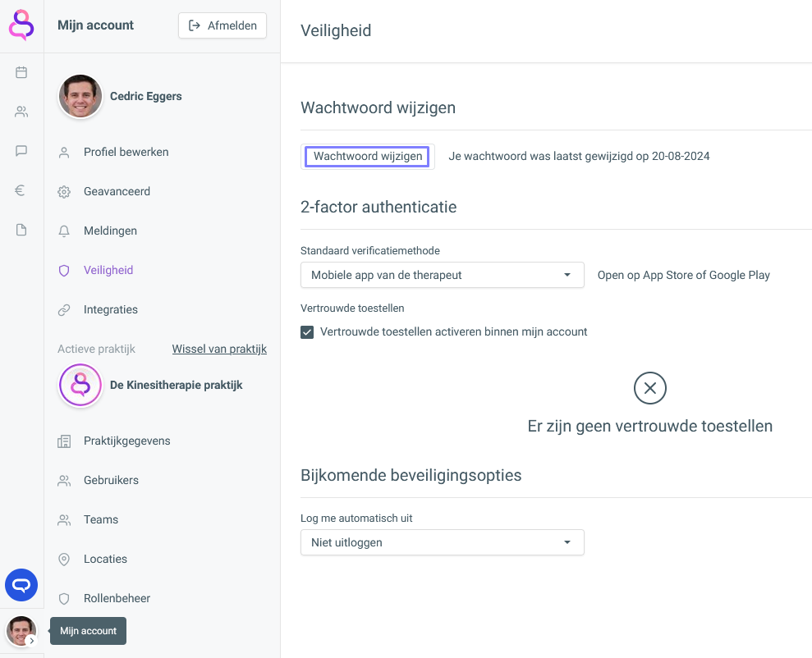Select Integraties in the sidebar
This screenshot has height=658, width=812.
pos(111,309)
